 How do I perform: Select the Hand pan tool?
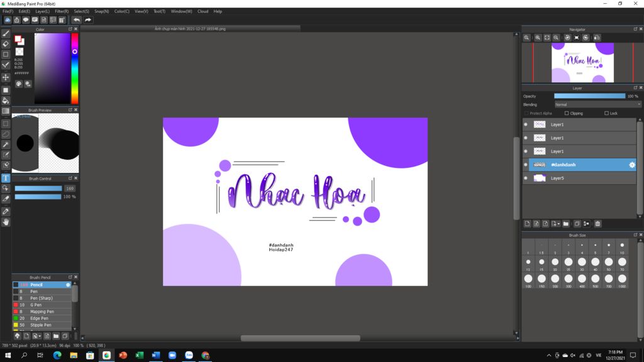6,222
